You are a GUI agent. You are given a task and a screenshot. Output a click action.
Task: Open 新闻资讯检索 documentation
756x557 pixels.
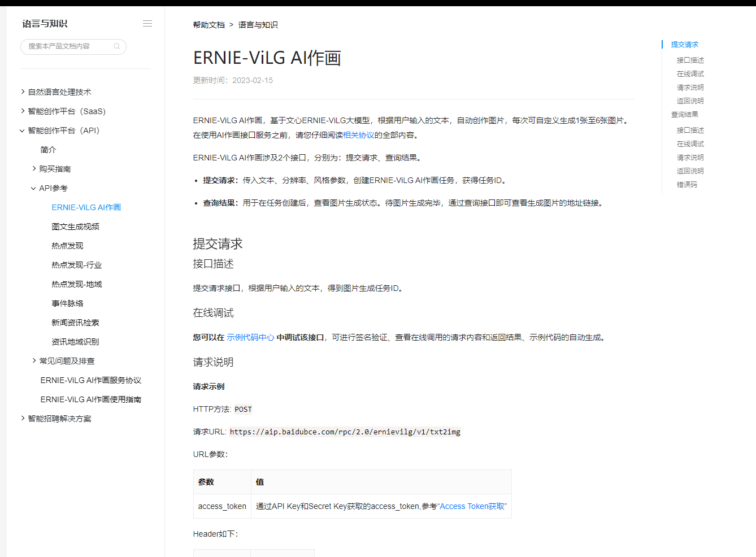(75, 323)
